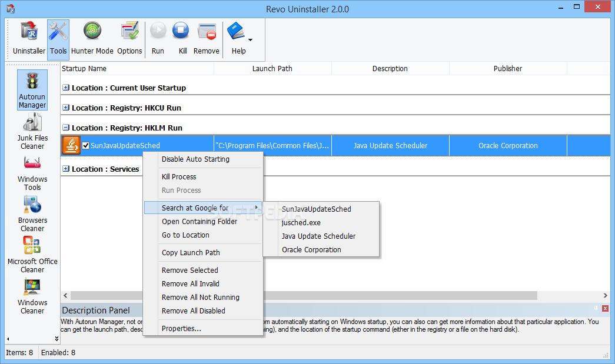Click the Kill toolbar button

coord(182,38)
